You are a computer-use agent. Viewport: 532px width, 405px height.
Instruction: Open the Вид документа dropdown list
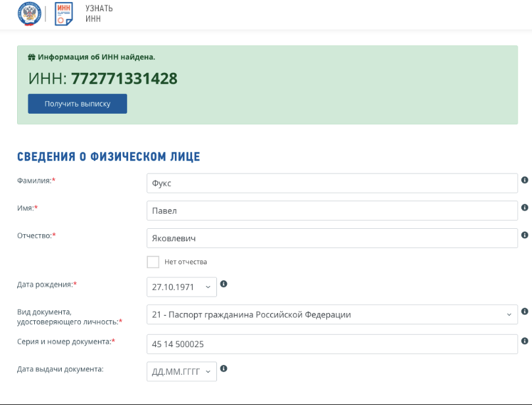pos(332,315)
